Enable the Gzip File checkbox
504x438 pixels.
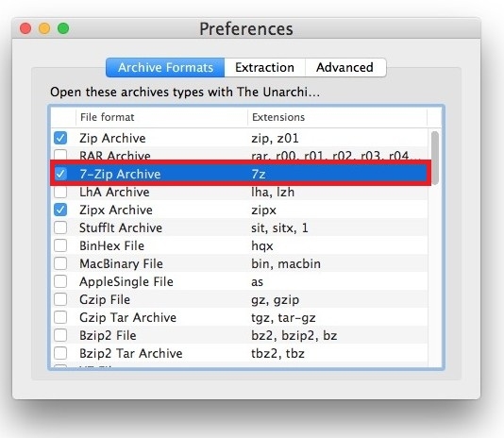click(60, 299)
